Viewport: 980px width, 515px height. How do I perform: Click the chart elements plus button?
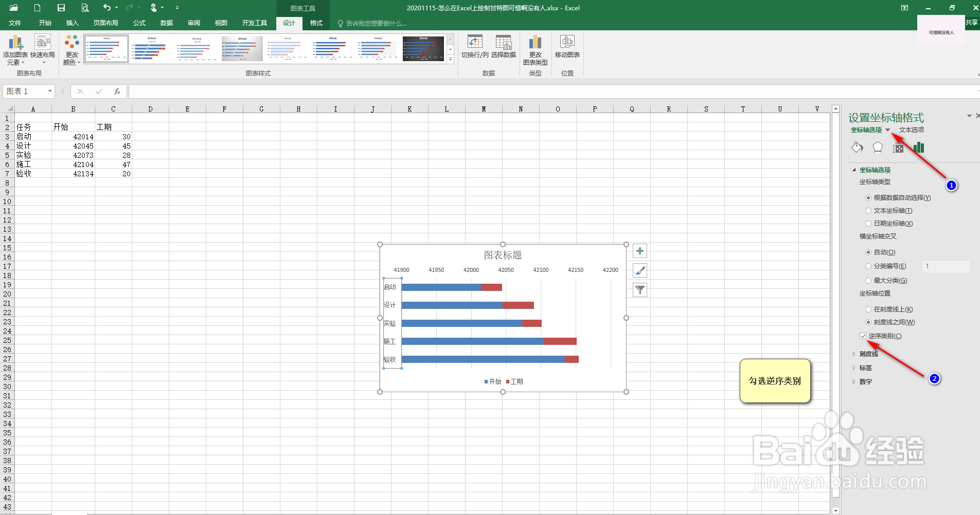(640, 251)
